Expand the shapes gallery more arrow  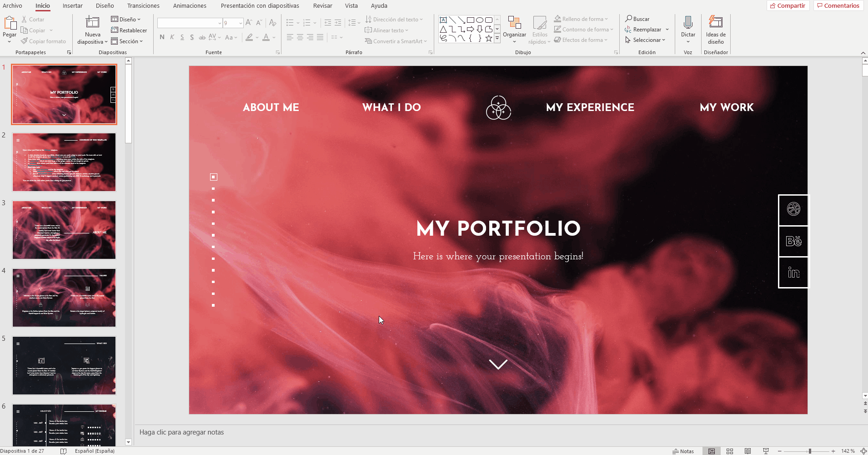[x=497, y=38]
